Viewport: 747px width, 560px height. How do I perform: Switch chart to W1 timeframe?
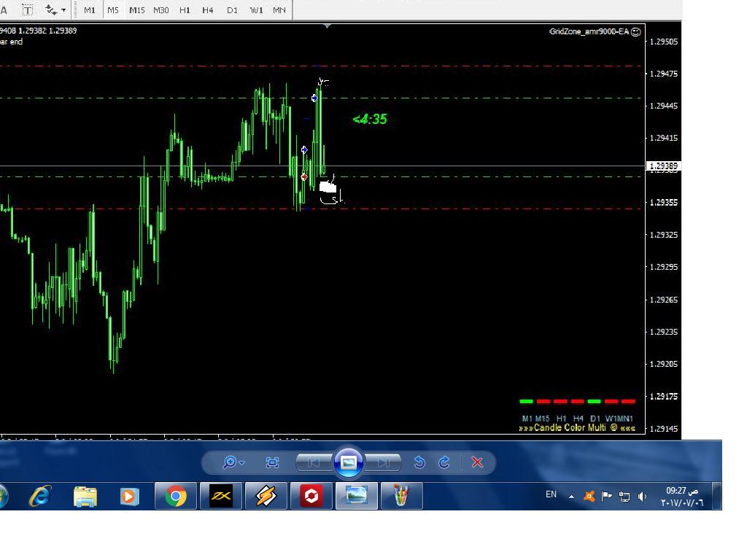(256, 10)
